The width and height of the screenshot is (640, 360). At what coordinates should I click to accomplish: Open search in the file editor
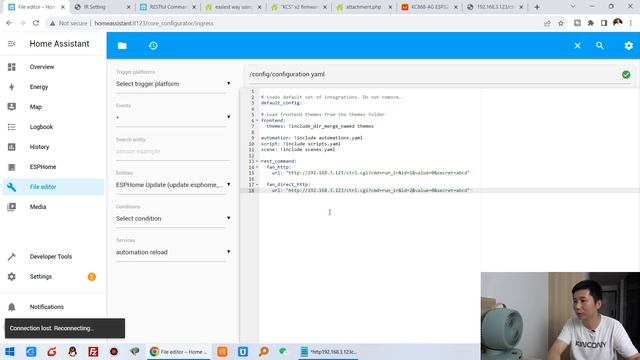600,46
